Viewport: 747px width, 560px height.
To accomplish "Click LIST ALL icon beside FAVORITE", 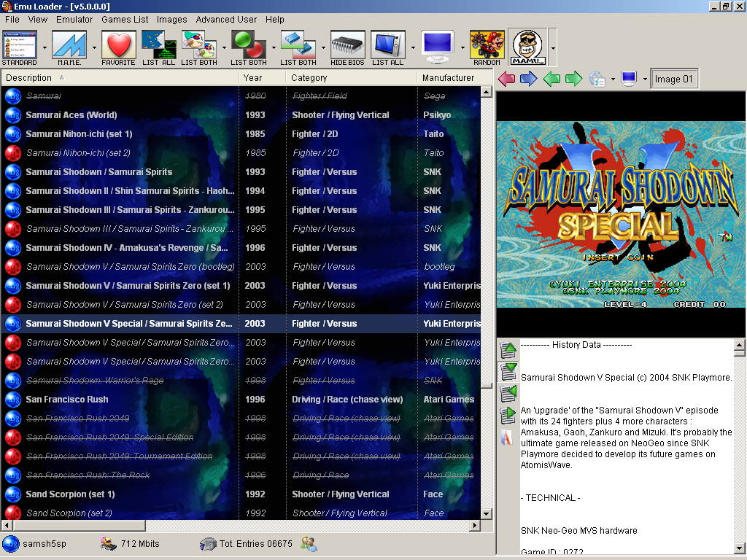I will (158, 47).
